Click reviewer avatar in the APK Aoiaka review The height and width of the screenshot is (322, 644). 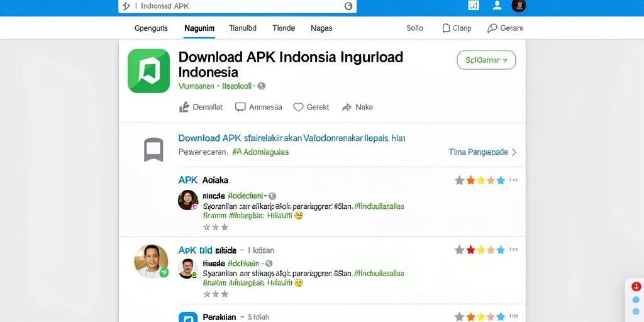pos(188,200)
